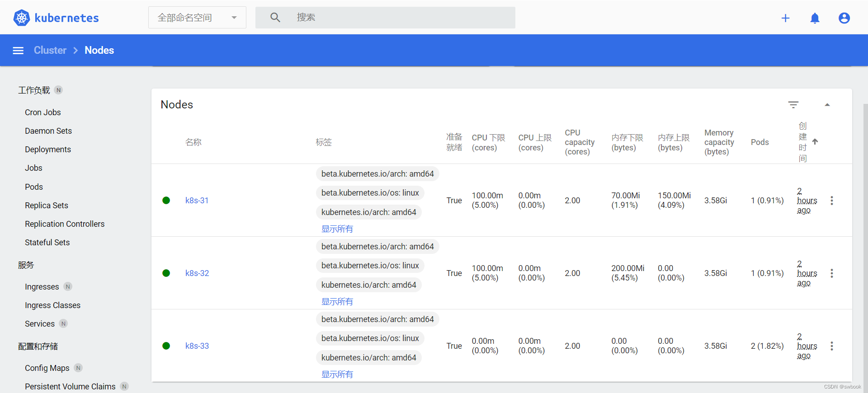Screen dimensions: 868x393
Task: Click the 名称 column header
Action: tap(193, 142)
